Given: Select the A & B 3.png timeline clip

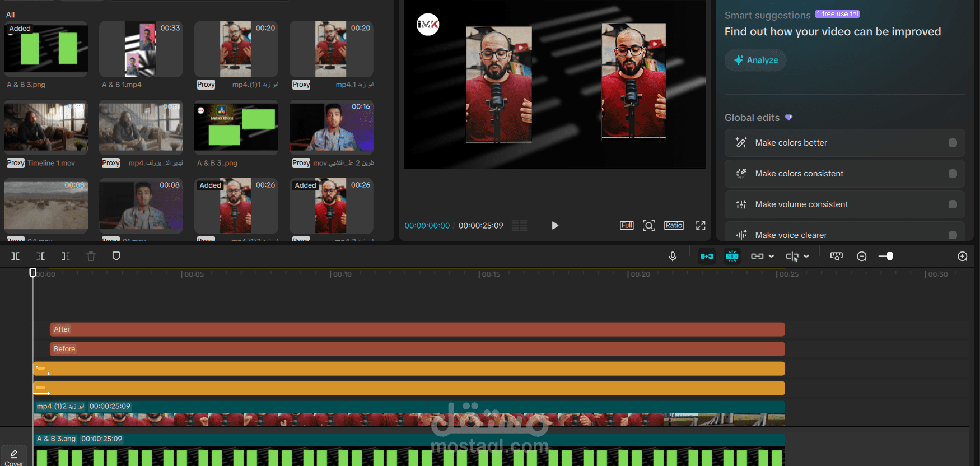Looking at the screenshot, I should click(x=409, y=450).
